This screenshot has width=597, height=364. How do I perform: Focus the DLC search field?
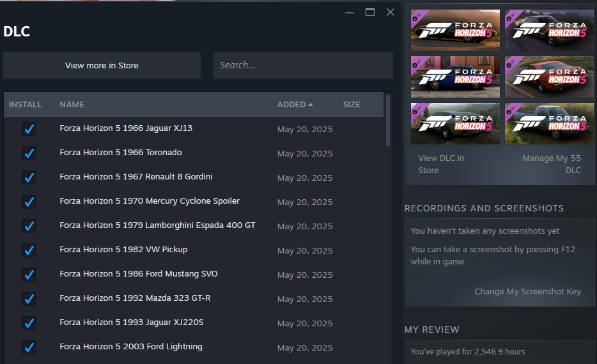(x=302, y=65)
